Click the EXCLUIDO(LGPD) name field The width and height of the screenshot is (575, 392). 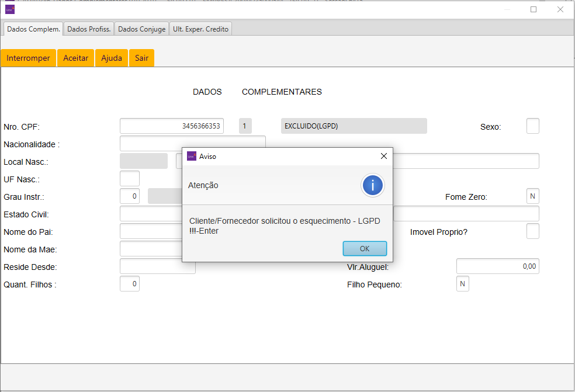click(x=354, y=126)
